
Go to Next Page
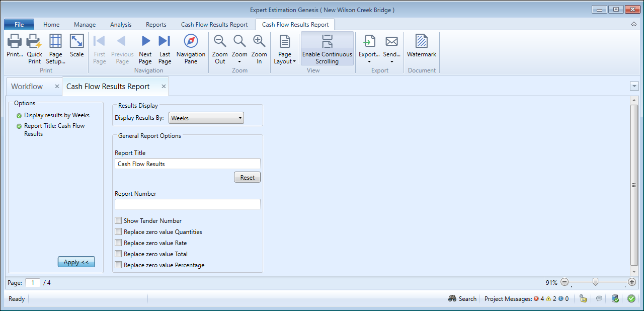tap(145, 42)
